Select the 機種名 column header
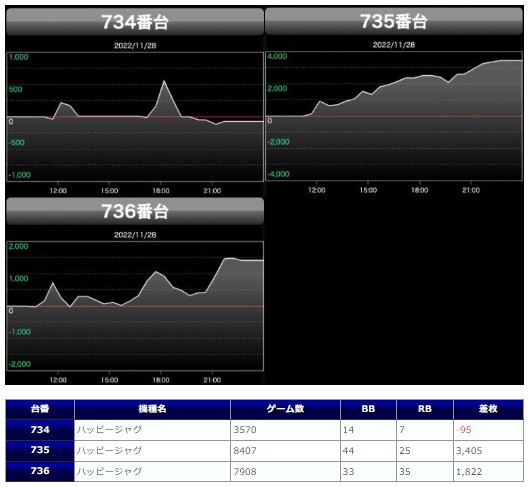The width and height of the screenshot is (529, 487). coord(152,409)
